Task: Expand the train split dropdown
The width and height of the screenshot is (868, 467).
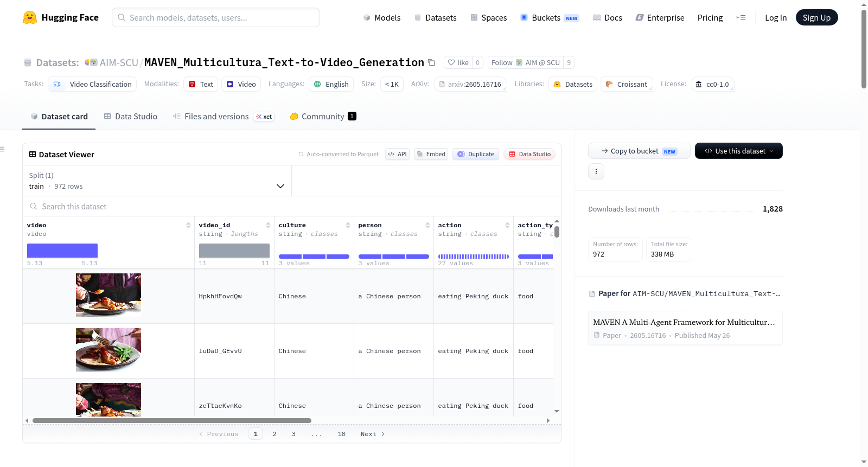Action: (x=157, y=181)
